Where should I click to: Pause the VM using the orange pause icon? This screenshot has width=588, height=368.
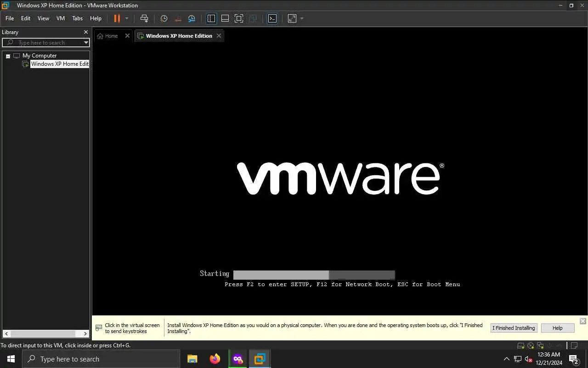click(x=117, y=18)
